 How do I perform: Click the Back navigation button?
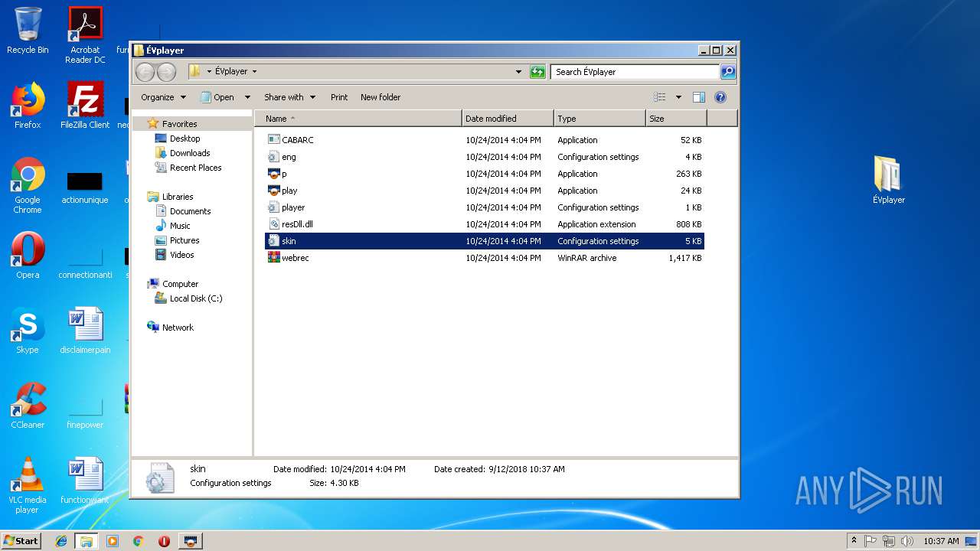[145, 72]
